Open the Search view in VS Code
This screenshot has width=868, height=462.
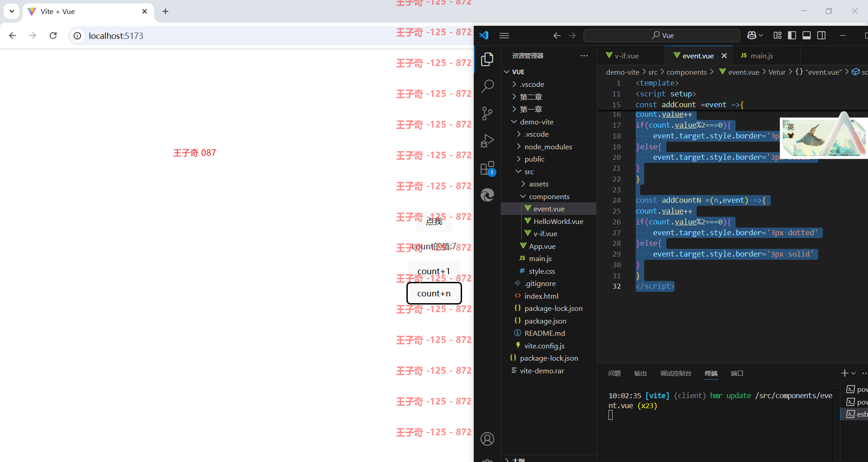point(487,86)
